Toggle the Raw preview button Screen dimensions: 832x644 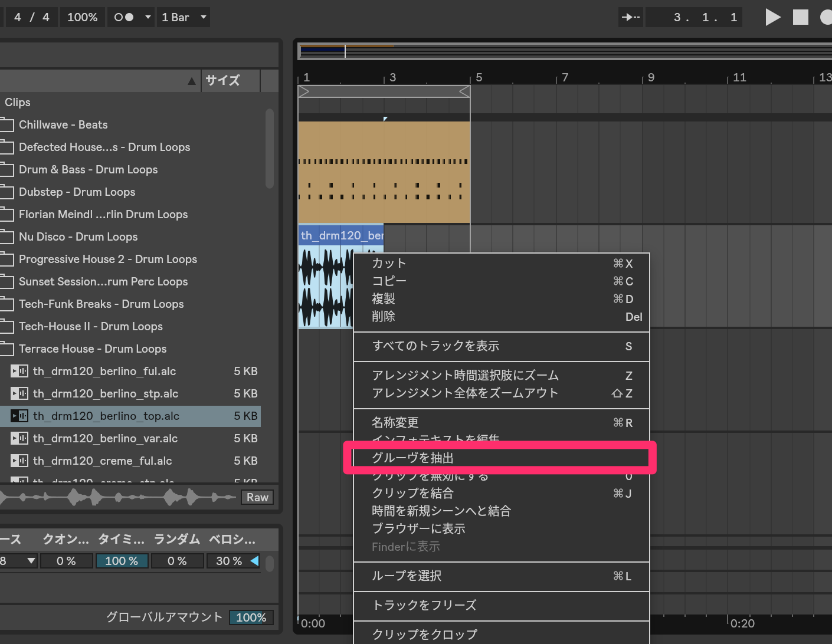(x=257, y=498)
